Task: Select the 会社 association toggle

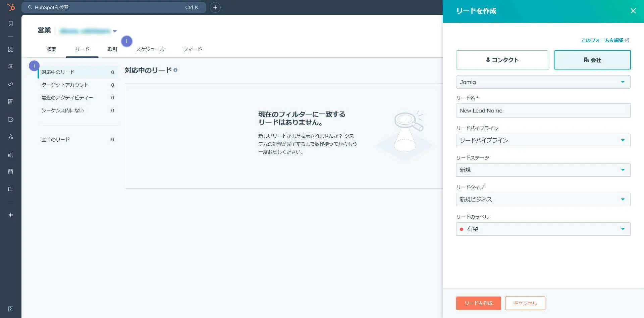Action: click(x=592, y=60)
